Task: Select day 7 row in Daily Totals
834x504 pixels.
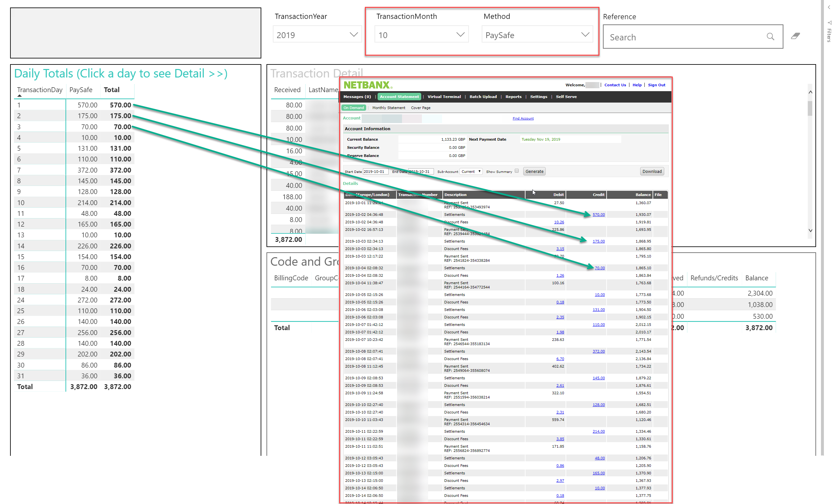Action: (x=74, y=170)
